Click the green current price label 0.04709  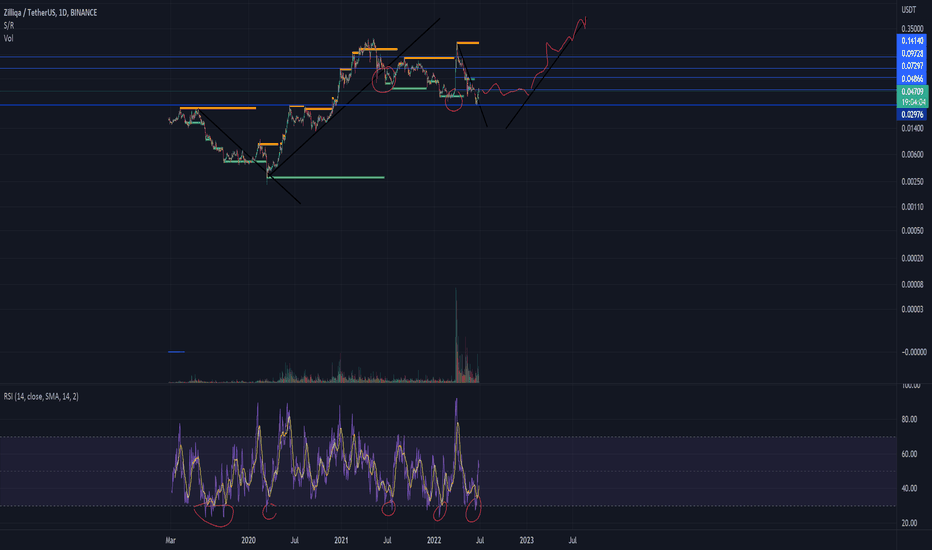click(x=912, y=92)
